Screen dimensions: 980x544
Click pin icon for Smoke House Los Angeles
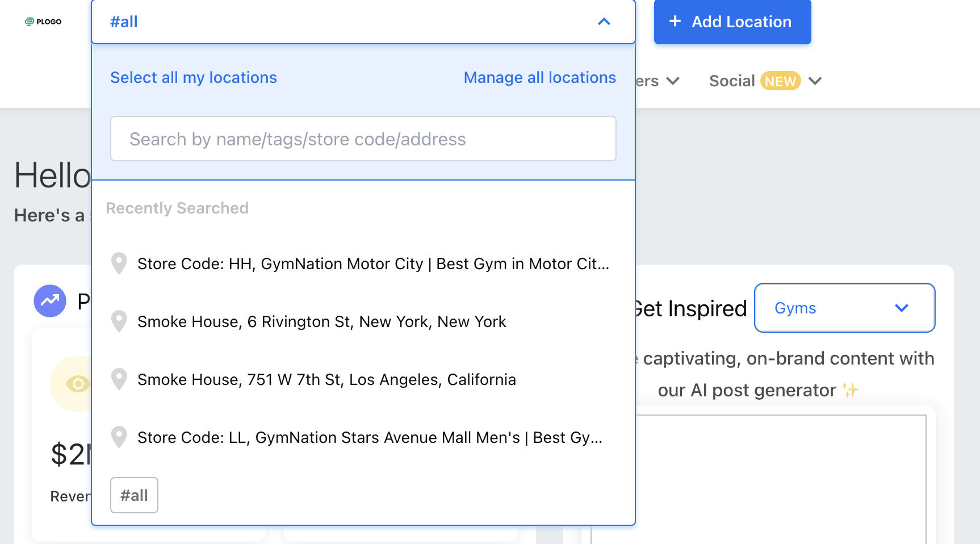point(119,379)
